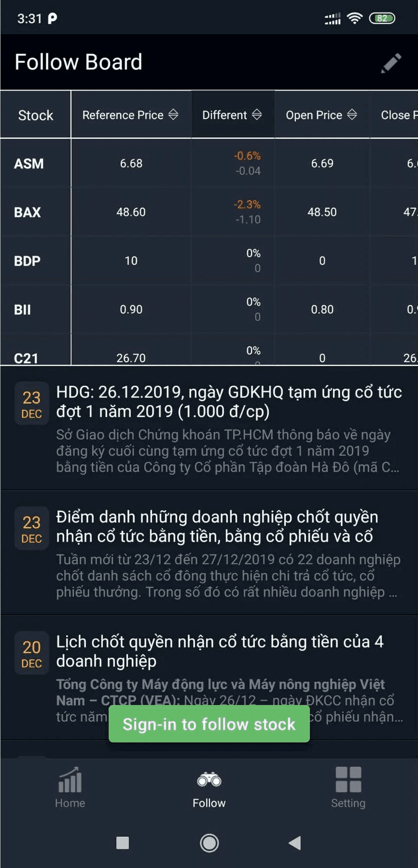Open the Wi-Fi status bar icon

pos(355,18)
